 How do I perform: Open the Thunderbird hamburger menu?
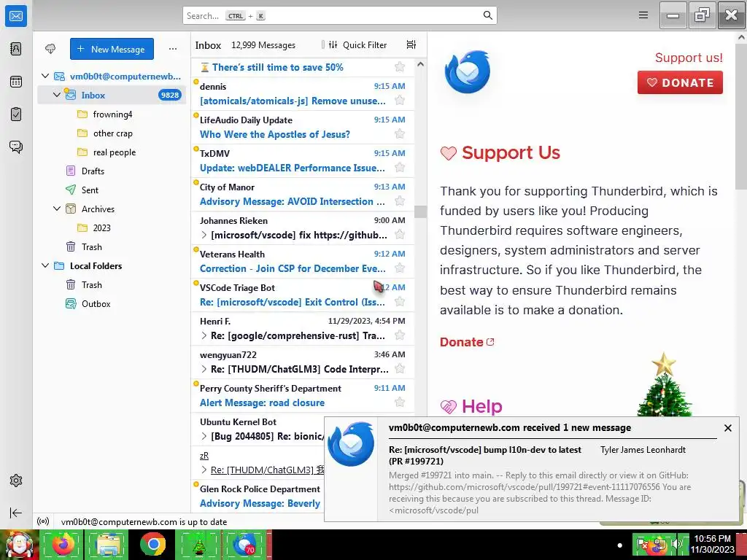coord(643,15)
